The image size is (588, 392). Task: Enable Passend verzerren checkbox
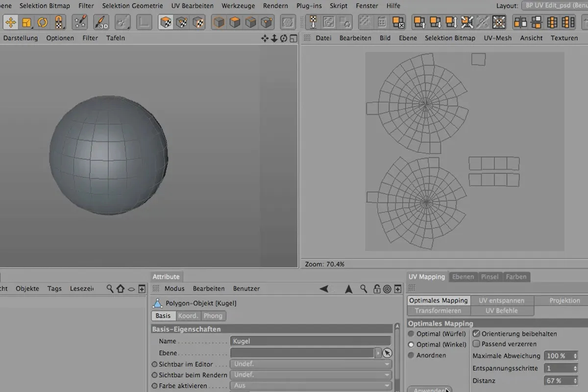(x=476, y=344)
